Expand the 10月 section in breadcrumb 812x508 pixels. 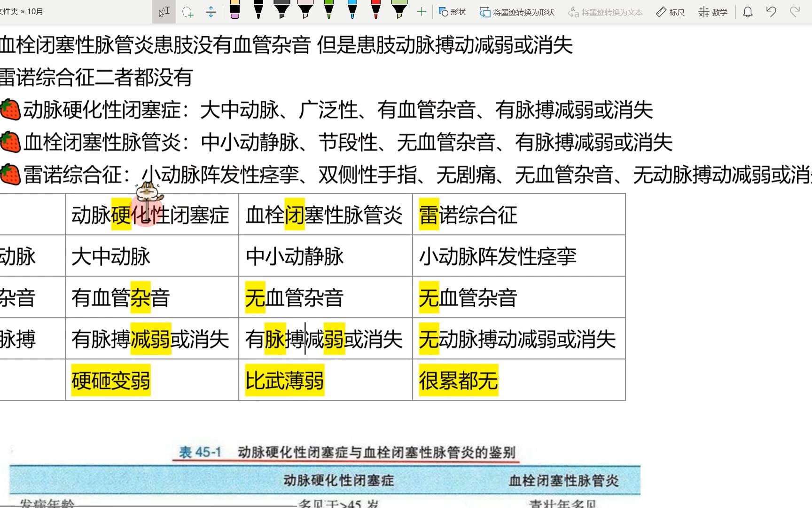(x=36, y=11)
